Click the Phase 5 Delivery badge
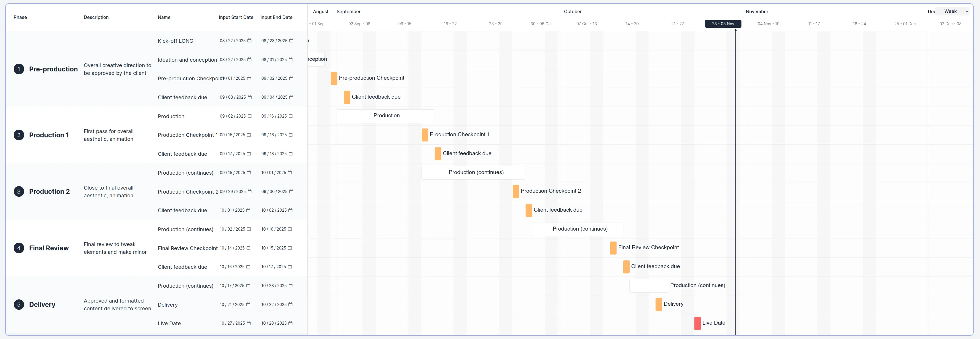The width and height of the screenshot is (980, 339). click(x=19, y=304)
